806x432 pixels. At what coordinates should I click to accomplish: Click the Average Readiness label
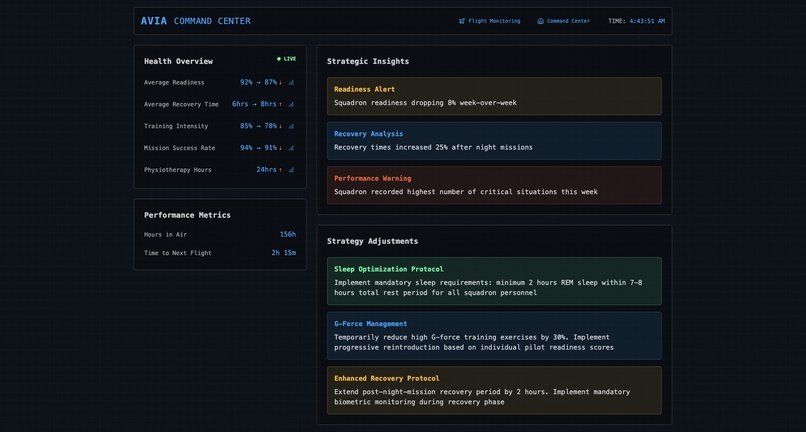pyautogui.click(x=174, y=82)
